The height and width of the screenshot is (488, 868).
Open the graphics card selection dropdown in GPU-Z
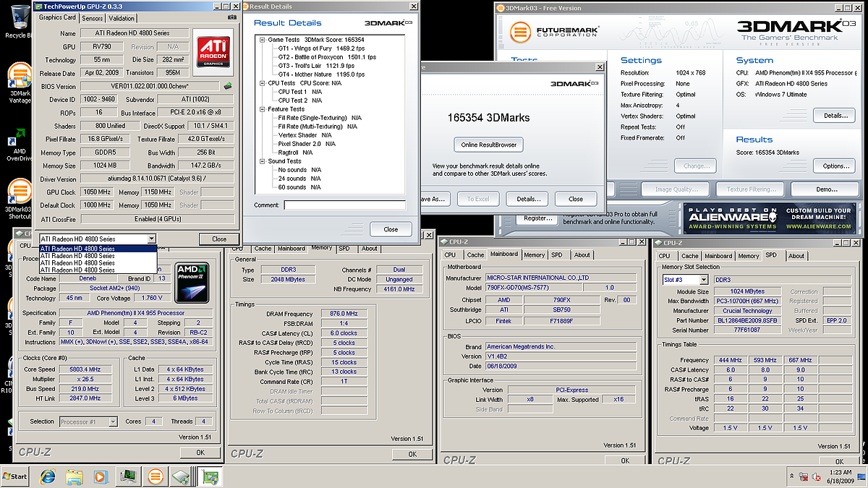(x=150, y=239)
